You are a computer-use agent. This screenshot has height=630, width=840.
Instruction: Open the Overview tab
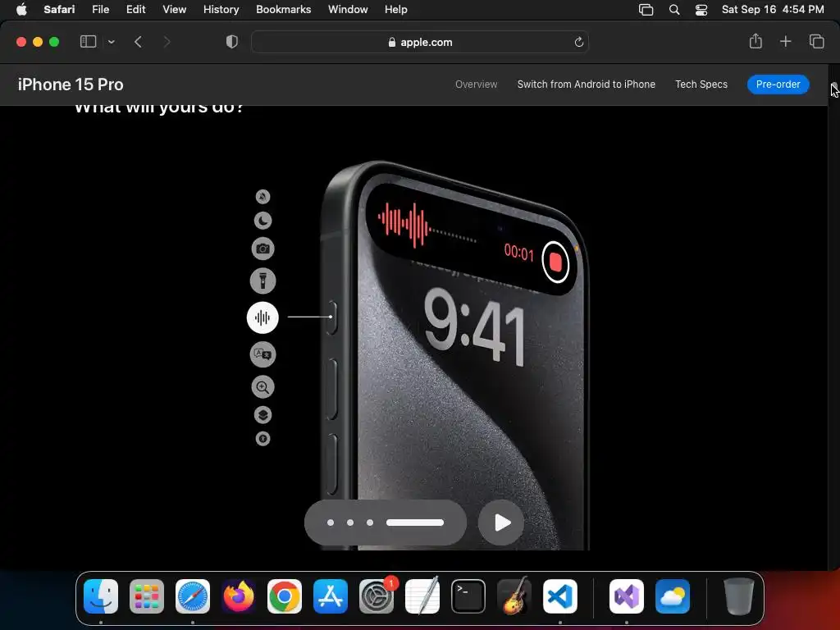click(x=477, y=84)
